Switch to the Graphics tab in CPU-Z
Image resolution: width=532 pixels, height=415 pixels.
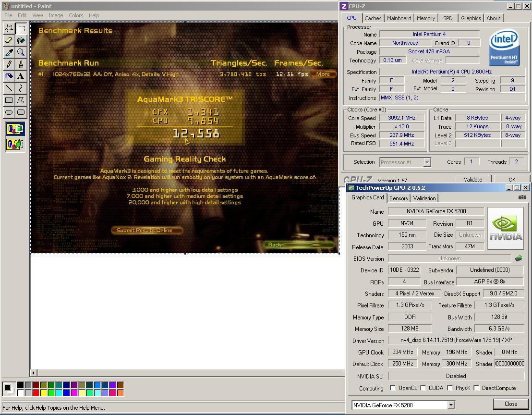(471, 18)
